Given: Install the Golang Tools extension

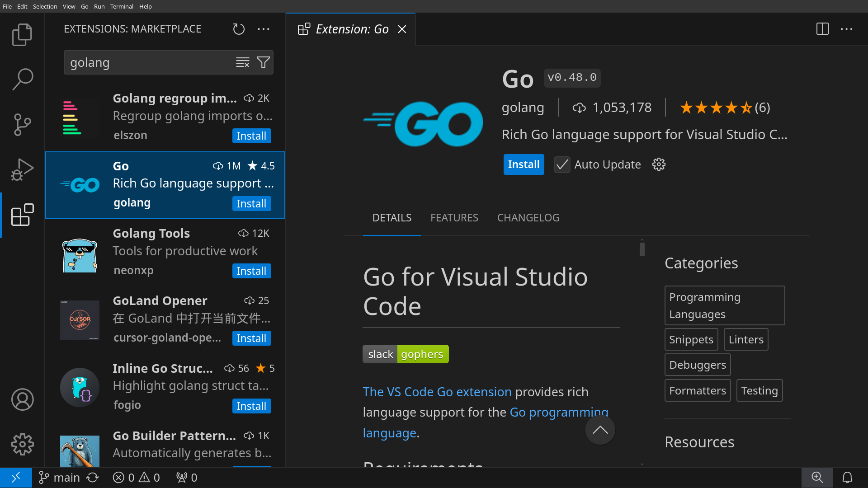Looking at the screenshot, I should pyautogui.click(x=251, y=271).
